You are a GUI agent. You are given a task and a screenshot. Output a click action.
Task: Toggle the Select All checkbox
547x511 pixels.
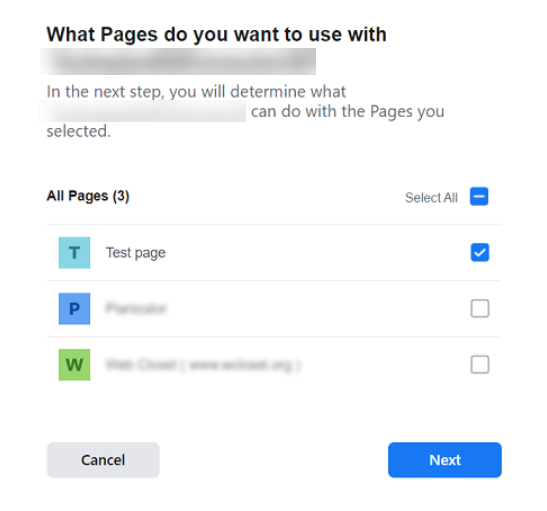[479, 197]
